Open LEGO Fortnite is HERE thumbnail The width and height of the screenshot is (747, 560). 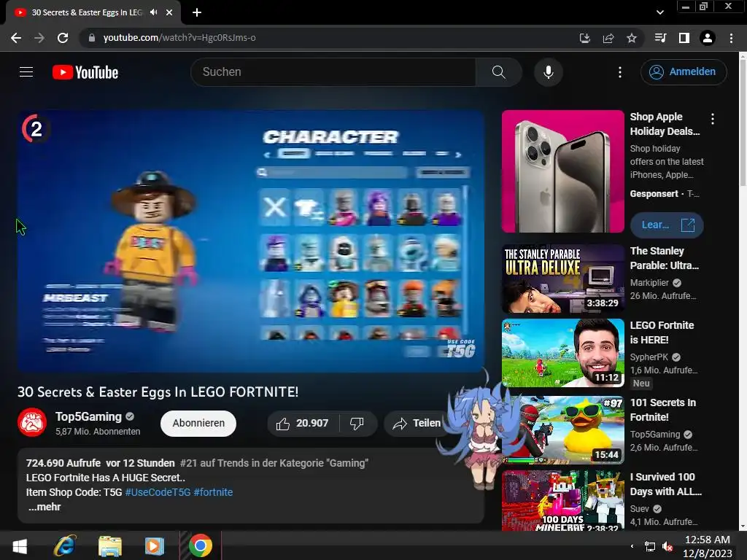[x=562, y=353]
